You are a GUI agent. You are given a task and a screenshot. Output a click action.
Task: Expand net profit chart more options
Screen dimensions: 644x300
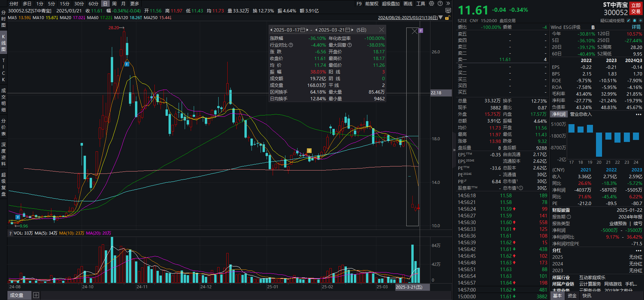coord(638,114)
